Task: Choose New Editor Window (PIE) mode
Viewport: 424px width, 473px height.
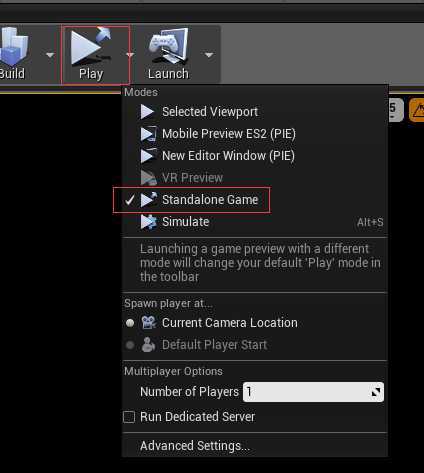Action: click(x=255, y=156)
